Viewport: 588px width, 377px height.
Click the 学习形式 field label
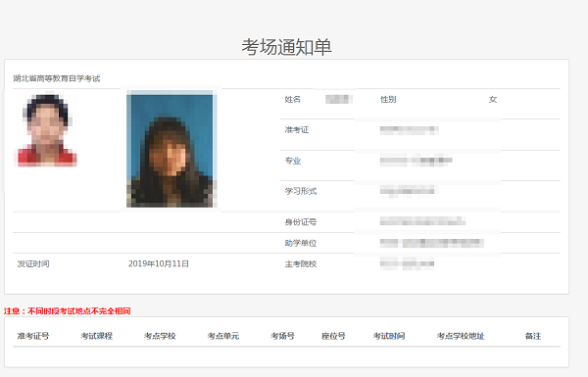(301, 191)
